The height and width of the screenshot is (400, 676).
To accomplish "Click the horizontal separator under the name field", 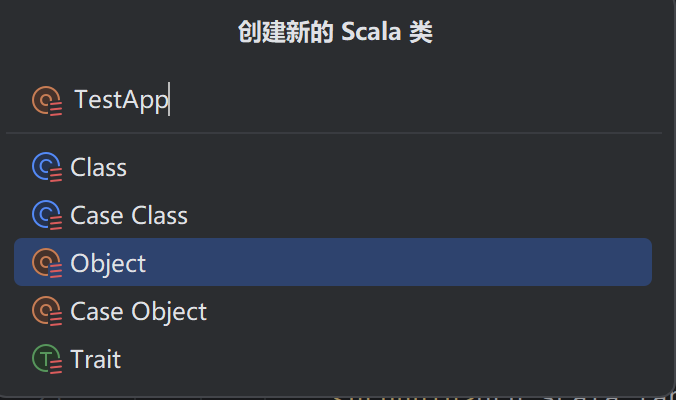I will 334,133.
